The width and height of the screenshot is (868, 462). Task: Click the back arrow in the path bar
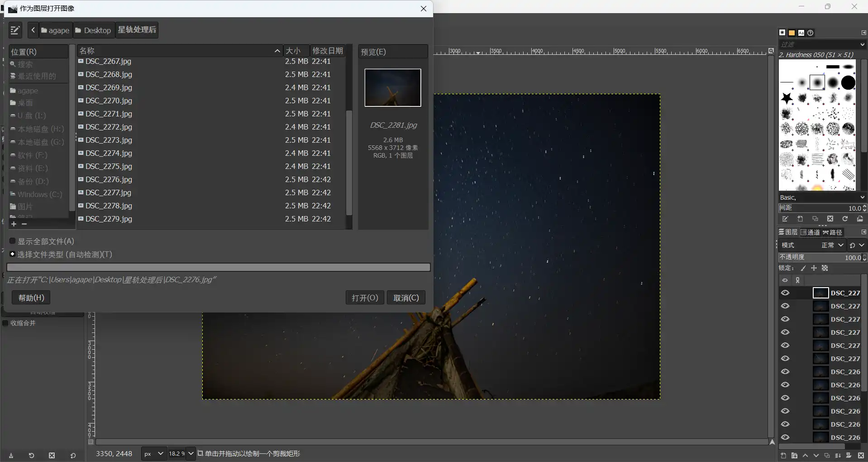pyautogui.click(x=33, y=30)
